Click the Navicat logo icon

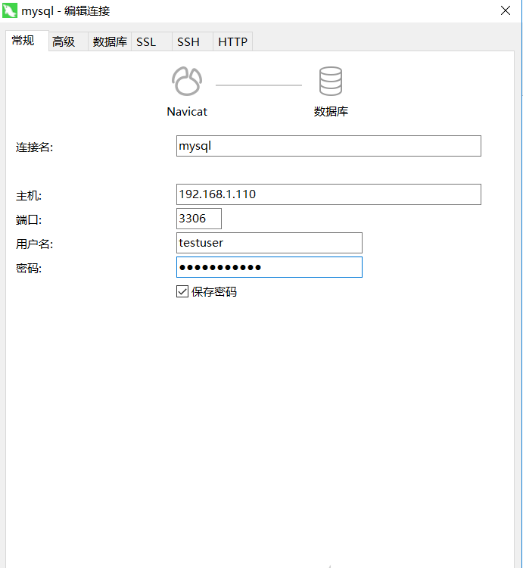[x=187, y=81]
